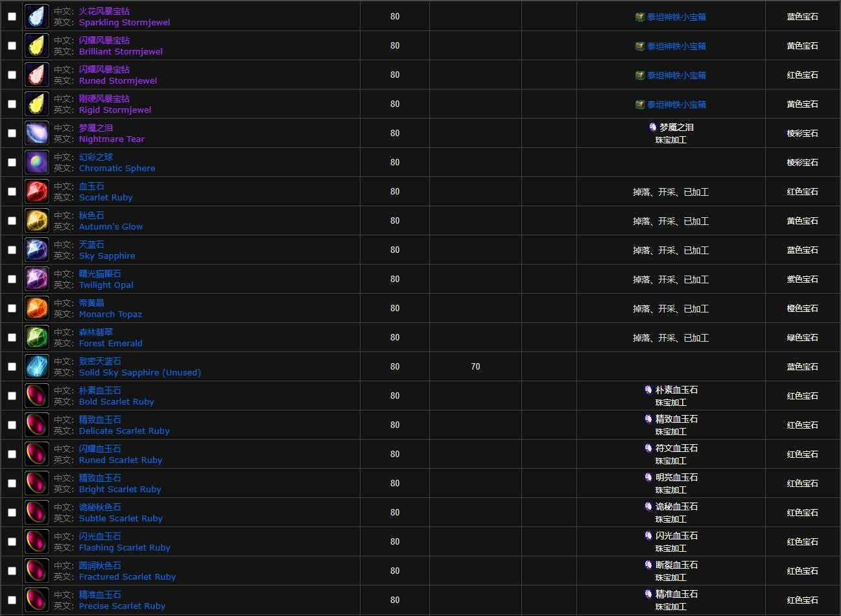Select the Chromatic Sphere orb icon
Screen dimensions: 841x616
coord(37,162)
